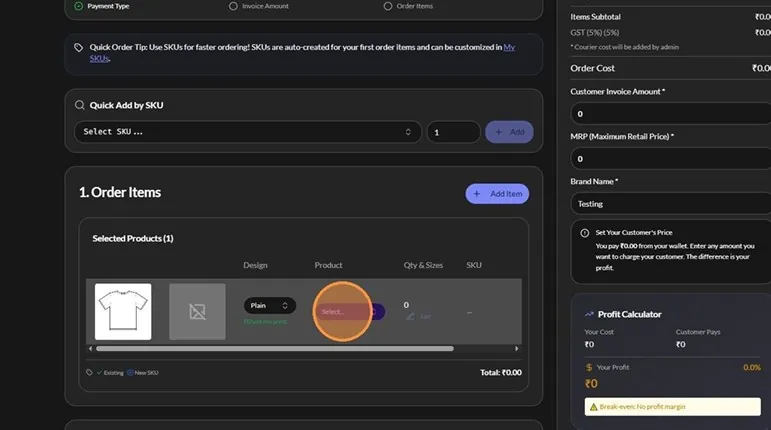771x430 pixels.
Task: Click the Add button in Quick Add by SKU
Action: 509,132
